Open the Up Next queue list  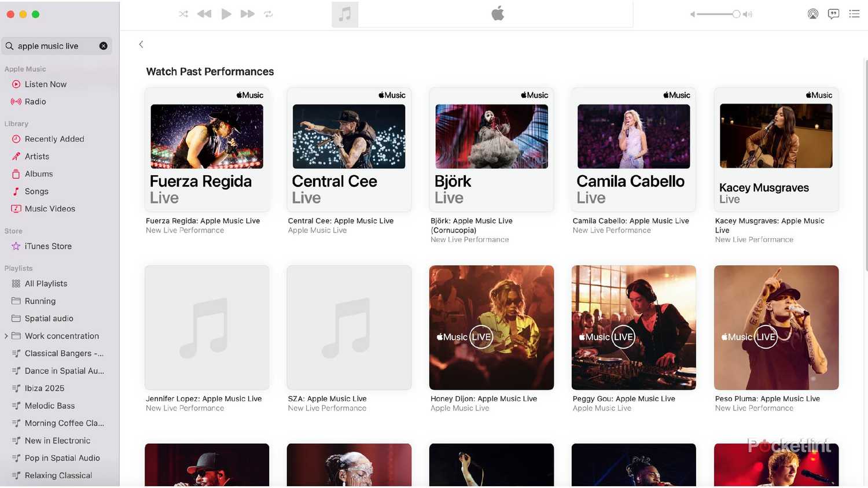tap(854, 14)
